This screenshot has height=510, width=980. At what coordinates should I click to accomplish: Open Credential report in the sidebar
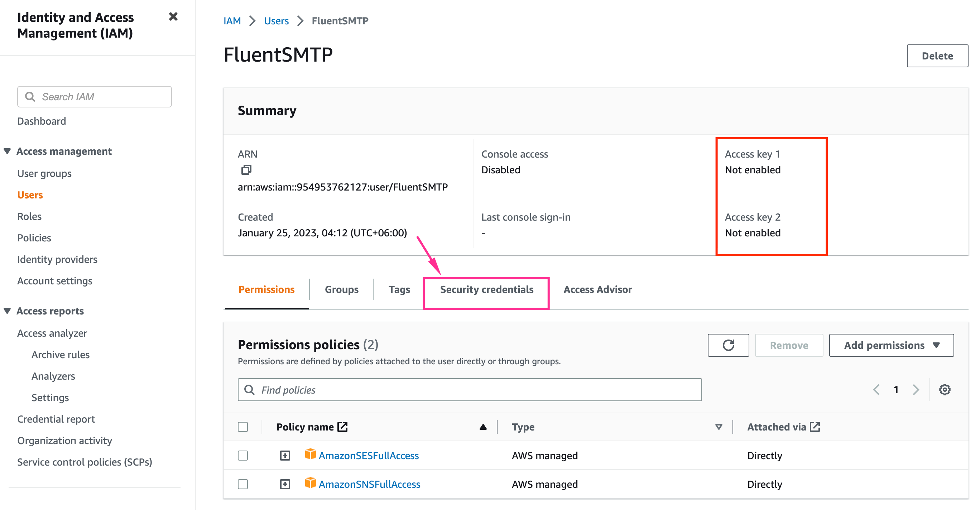coord(56,419)
